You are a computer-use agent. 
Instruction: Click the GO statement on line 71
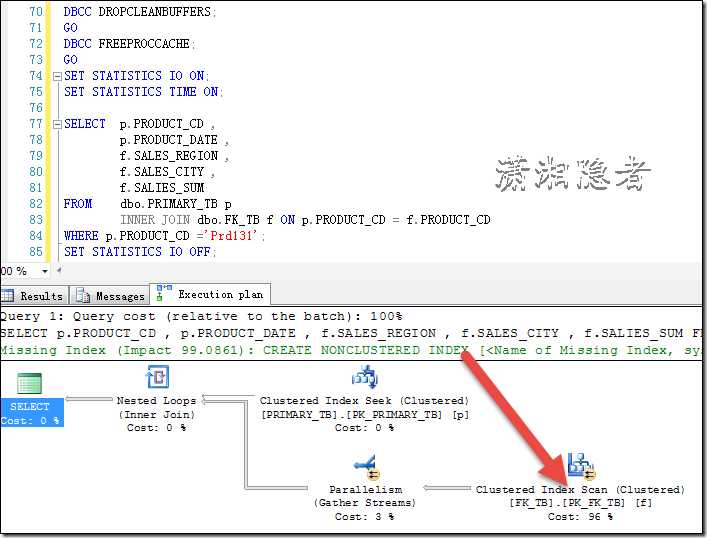(70, 28)
